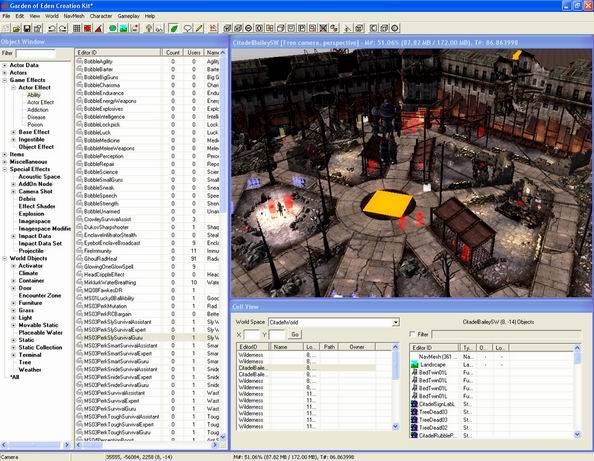Click the last round toolbar icon on the right
Screen dimensions: 594x461
[x=395, y=28]
